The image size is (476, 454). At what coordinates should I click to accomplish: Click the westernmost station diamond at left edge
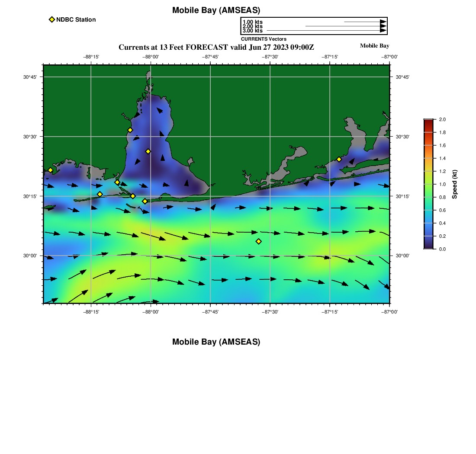50,170
